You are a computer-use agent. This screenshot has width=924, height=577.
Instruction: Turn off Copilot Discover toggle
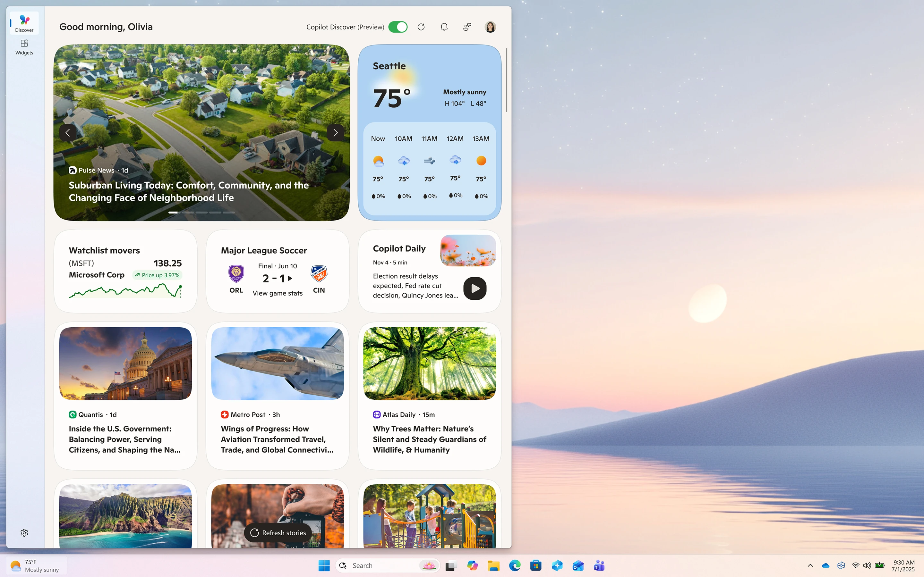(398, 27)
